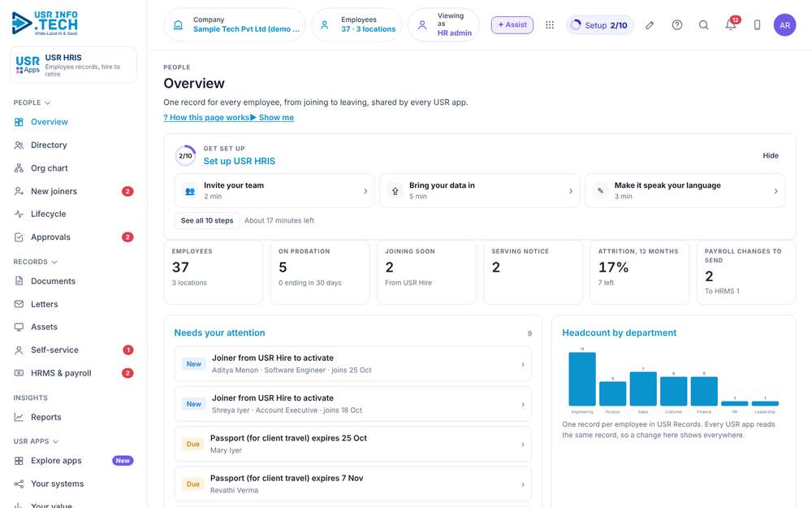Click the 2/10 setup progress ring
This screenshot has width=812, height=508.
[185, 155]
